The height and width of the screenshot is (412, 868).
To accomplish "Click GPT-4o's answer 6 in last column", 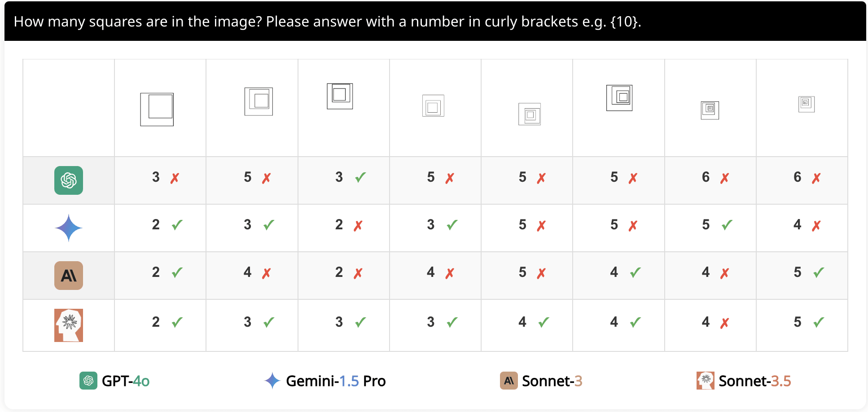I will pyautogui.click(x=797, y=177).
